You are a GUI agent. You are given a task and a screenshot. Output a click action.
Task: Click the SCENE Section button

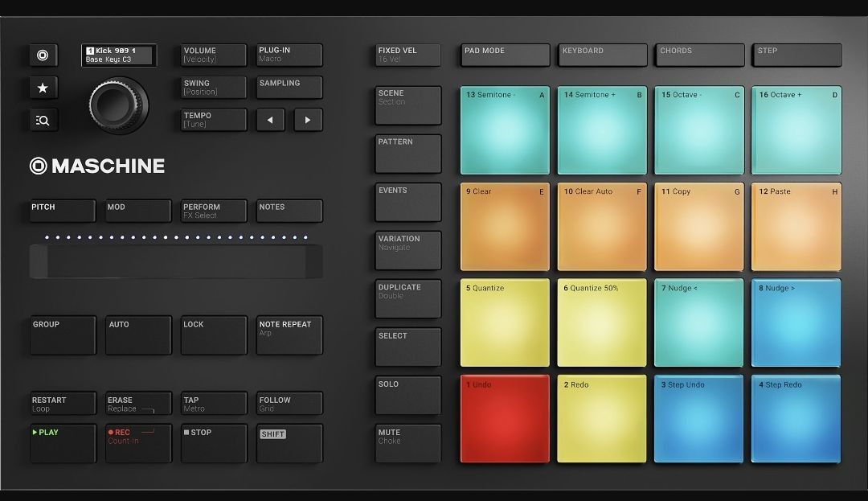click(x=408, y=105)
